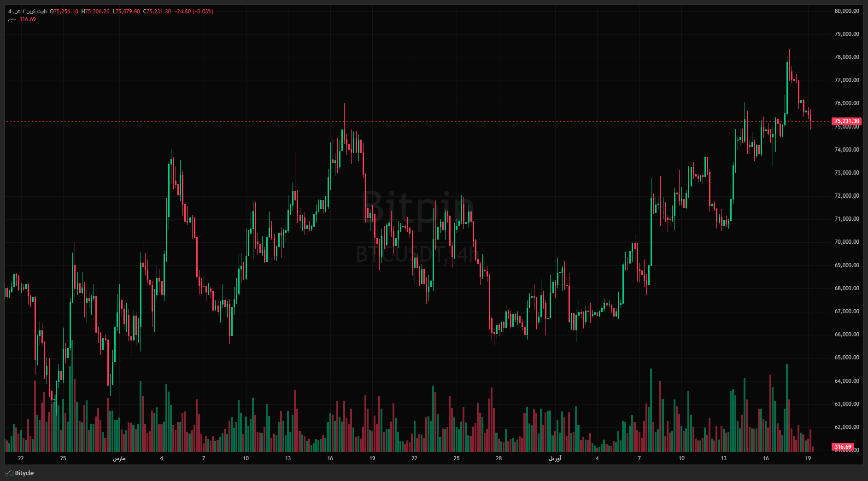The height and width of the screenshot is (481, 868).
Task: Click the 64,000.00 price axis label
Action: (x=846, y=381)
